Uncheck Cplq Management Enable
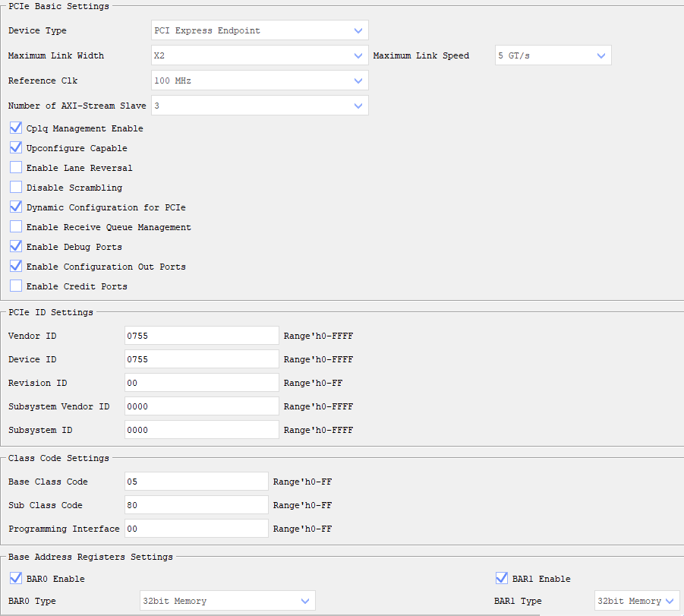The width and height of the screenshot is (684, 616). click(x=16, y=128)
